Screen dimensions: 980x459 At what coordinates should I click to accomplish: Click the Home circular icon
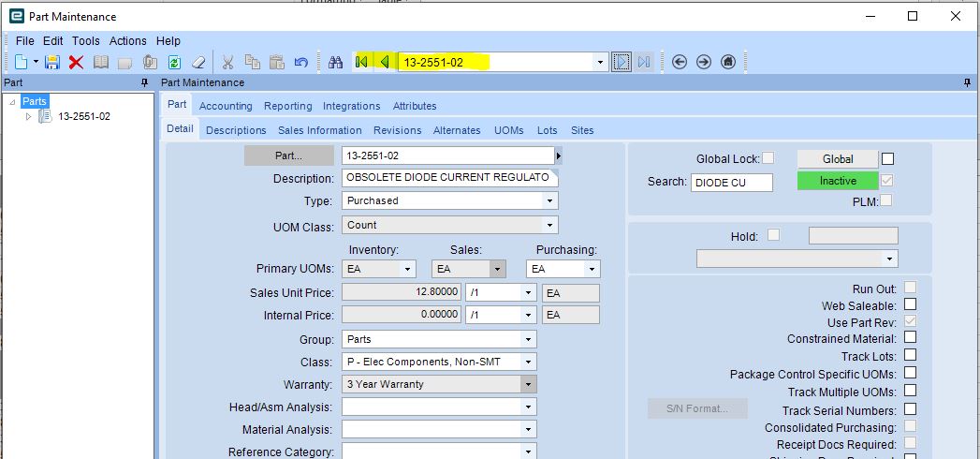coord(728,62)
